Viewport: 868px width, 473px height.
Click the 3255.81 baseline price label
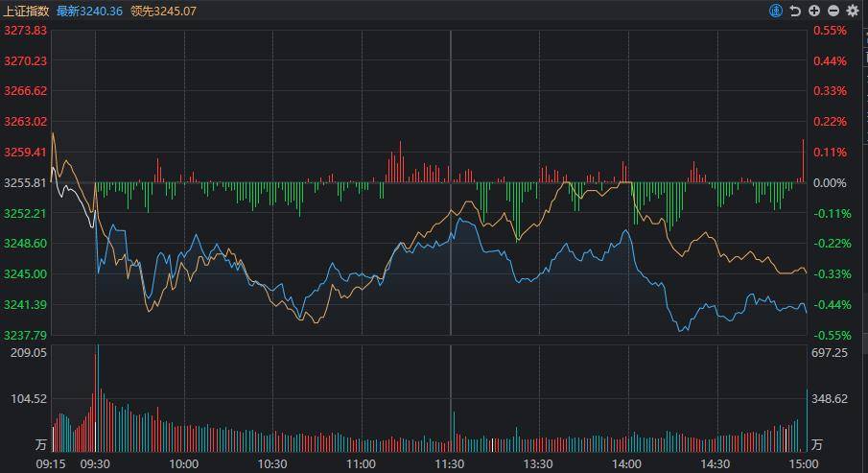tap(26, 183)
